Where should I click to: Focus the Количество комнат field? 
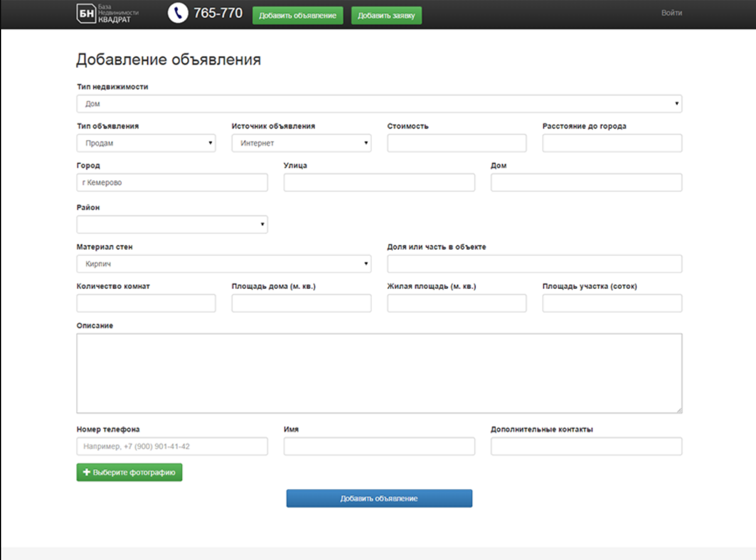tap(146, 303)
